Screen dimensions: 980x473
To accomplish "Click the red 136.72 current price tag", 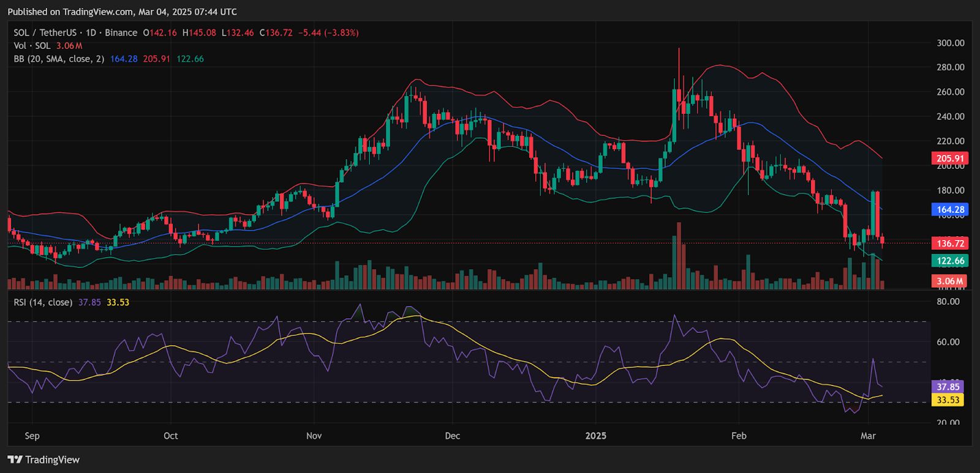I will click(x=950, y=243).
